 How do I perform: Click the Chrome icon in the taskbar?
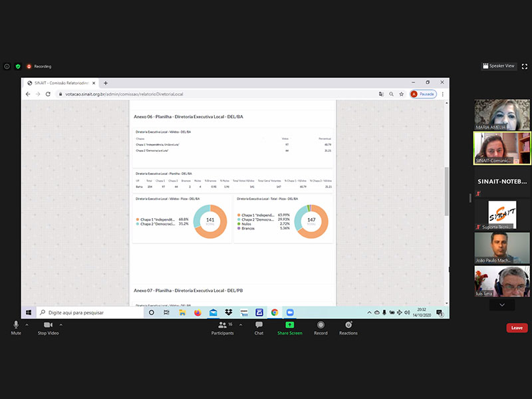click(x=275, y=313)
